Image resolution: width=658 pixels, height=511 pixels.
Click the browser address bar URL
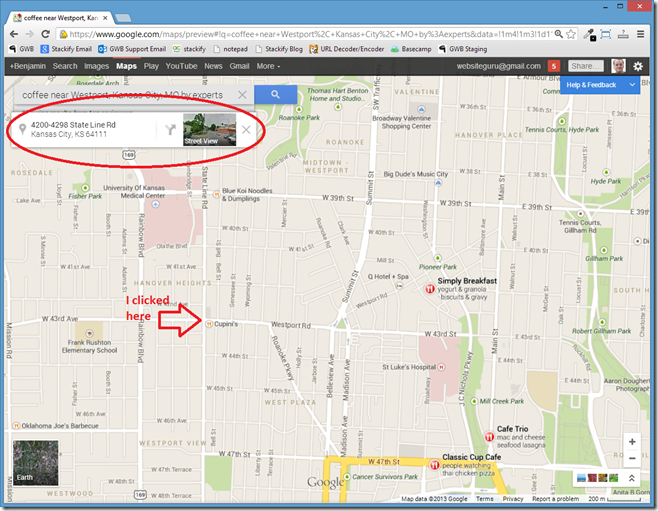(x=310, y=34)
